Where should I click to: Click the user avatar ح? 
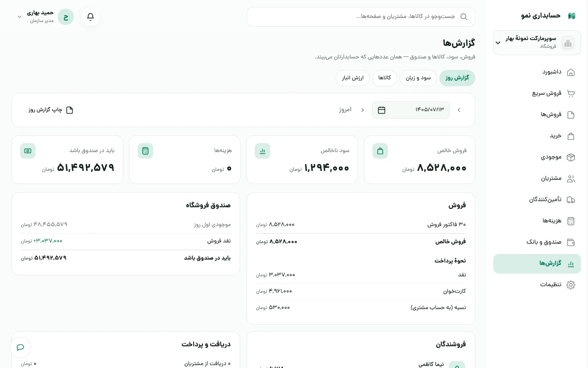click(x=66, y=17)
